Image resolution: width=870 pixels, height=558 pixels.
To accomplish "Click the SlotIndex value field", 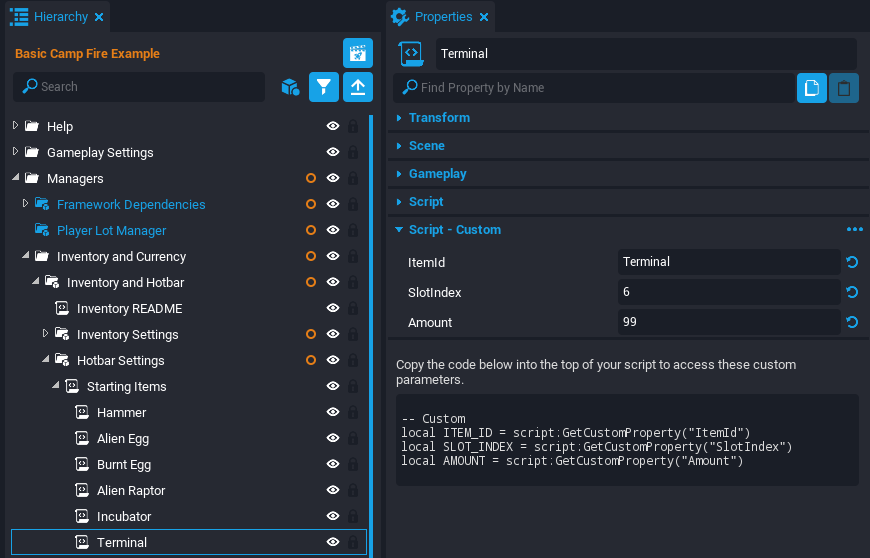I will point(728,292).
